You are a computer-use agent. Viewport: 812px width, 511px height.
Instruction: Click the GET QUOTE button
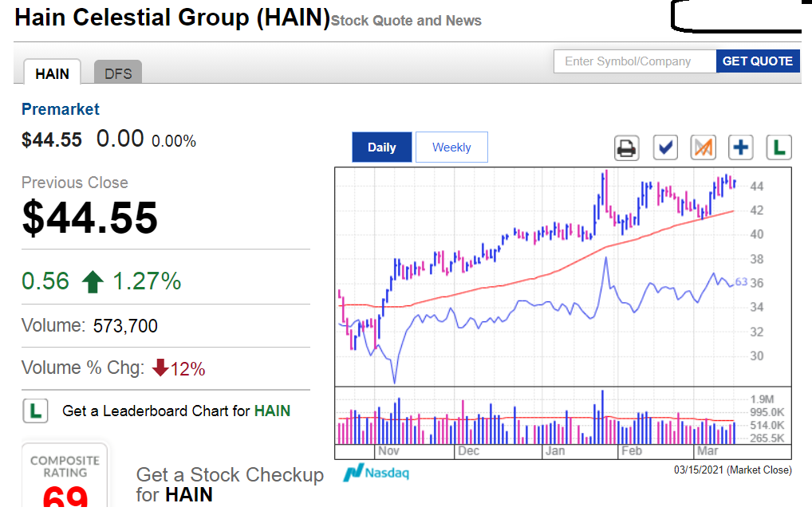(758, 61)
